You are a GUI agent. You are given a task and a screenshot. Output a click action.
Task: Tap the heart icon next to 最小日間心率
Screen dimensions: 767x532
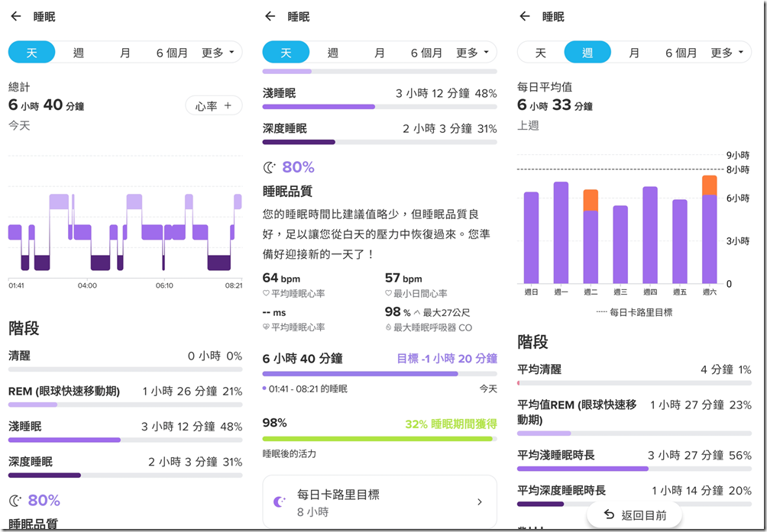pos(388,294)
